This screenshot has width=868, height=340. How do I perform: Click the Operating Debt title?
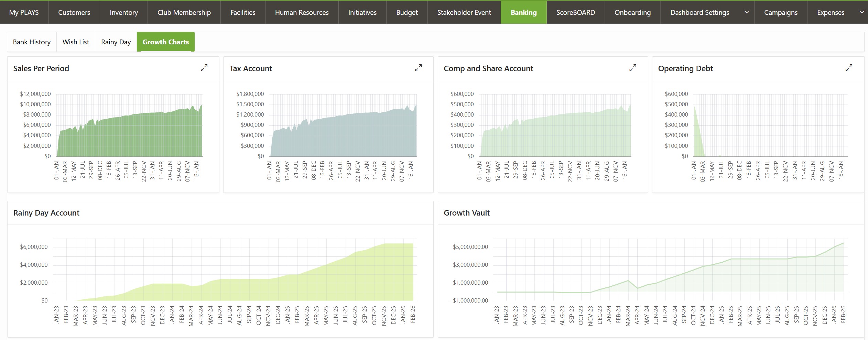click(685, 68)
